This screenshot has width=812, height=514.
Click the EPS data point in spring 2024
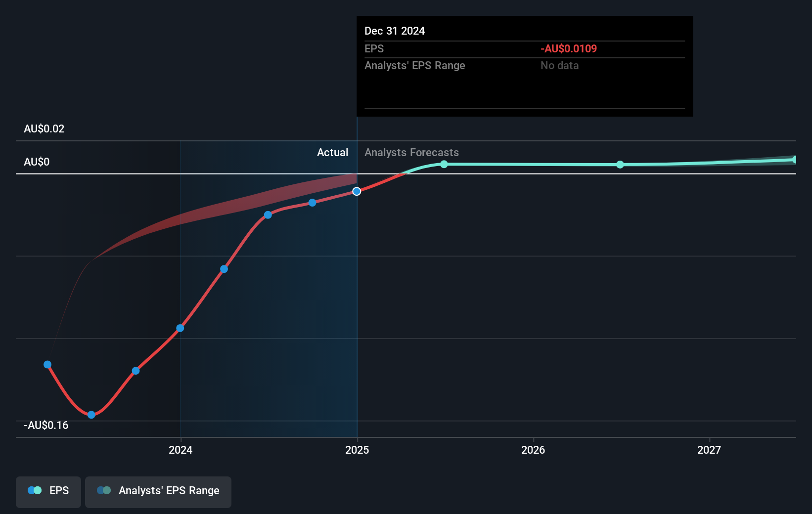point(224,269)
